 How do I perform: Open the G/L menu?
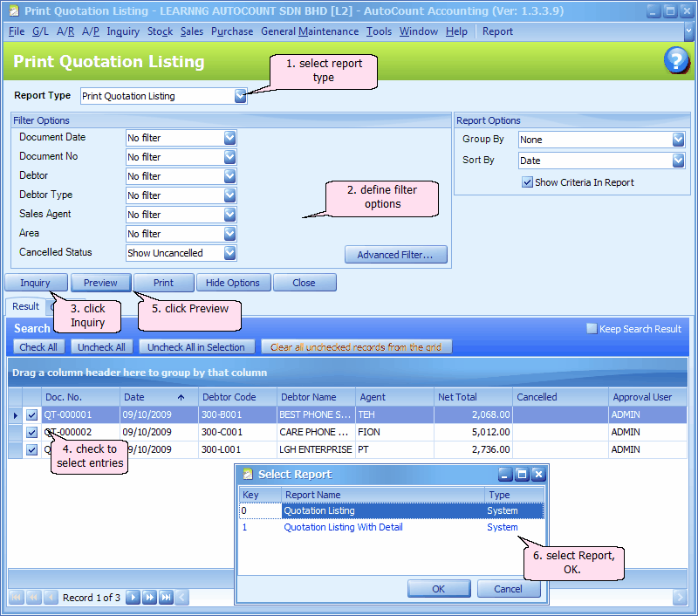[40, 31]
